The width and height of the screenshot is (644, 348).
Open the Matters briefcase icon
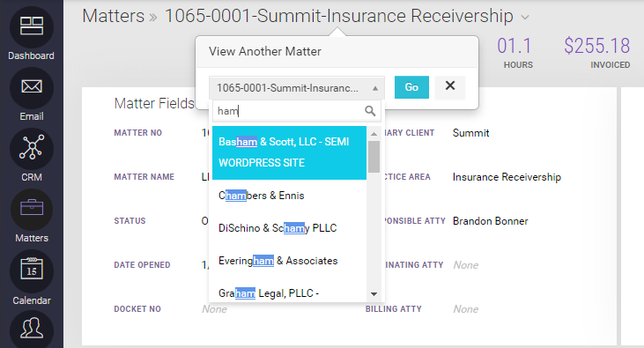[32, 209]
